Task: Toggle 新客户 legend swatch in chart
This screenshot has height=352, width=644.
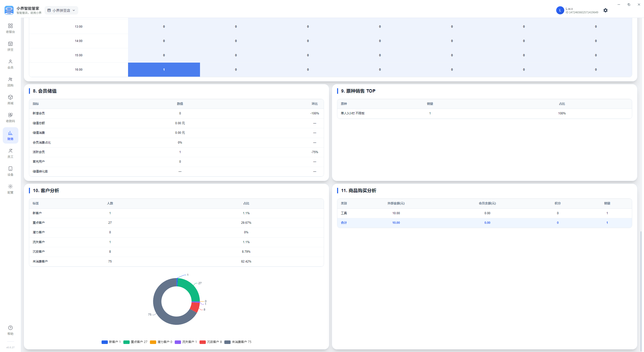Action: pyautogui.click(x=105, y=342)
